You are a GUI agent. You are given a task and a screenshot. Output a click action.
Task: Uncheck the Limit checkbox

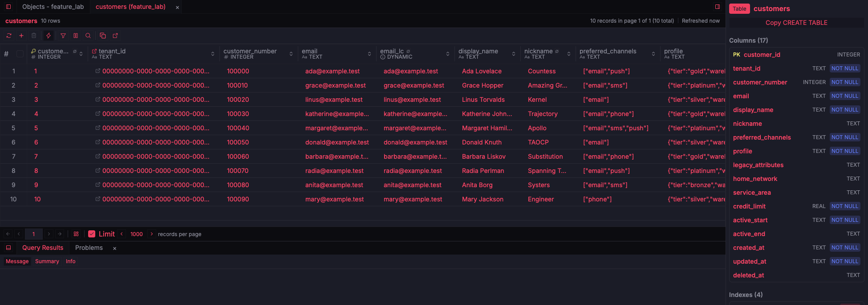click(92, 234)
